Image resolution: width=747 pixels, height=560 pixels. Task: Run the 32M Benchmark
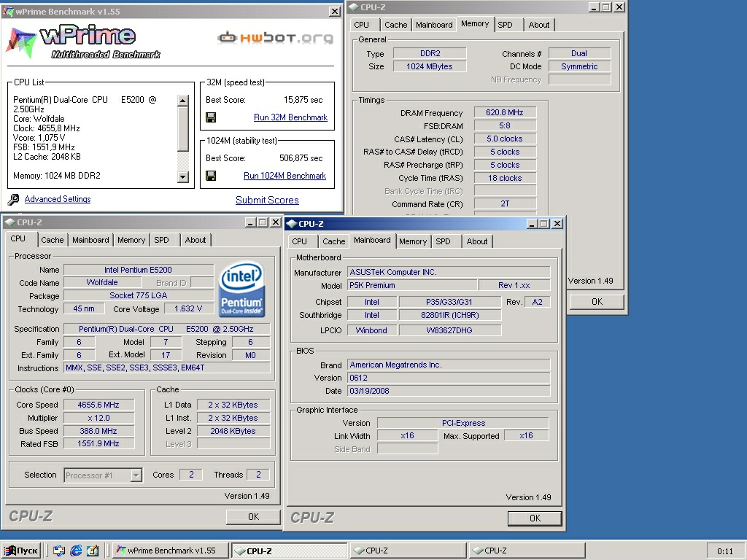pyautogui.click(x=290, y=117)
